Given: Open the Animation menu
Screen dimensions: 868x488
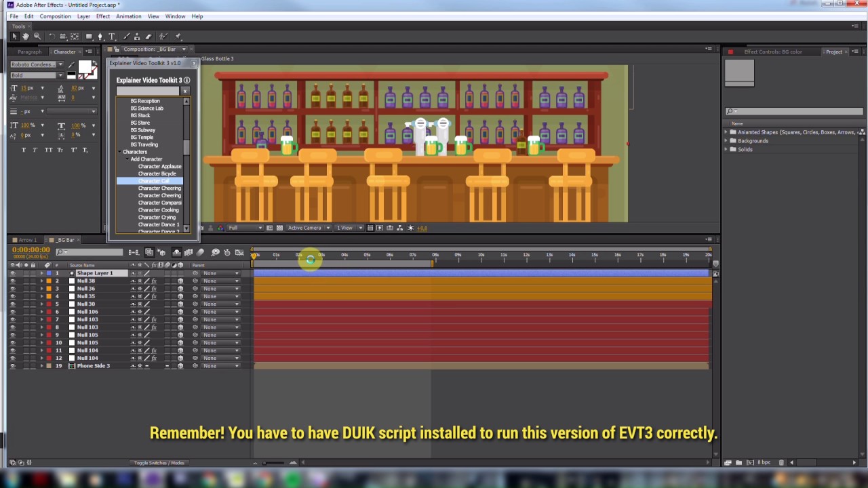Looking at the screenshot, I should point(128,16).
